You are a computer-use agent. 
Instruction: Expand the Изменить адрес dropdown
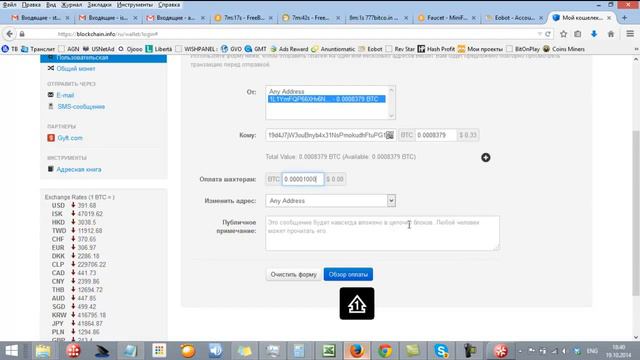pyautogui.click(x=391, y=200)
